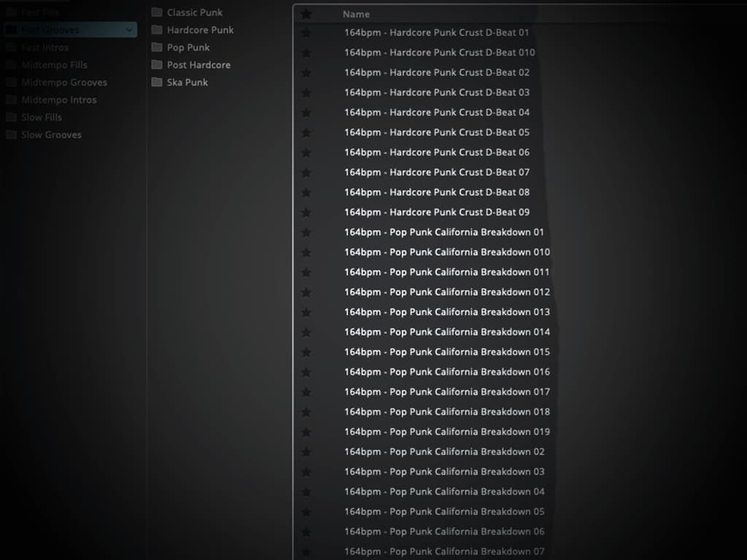
Task: Click the Pop Punk folder icon
Action: click(156, 47)
